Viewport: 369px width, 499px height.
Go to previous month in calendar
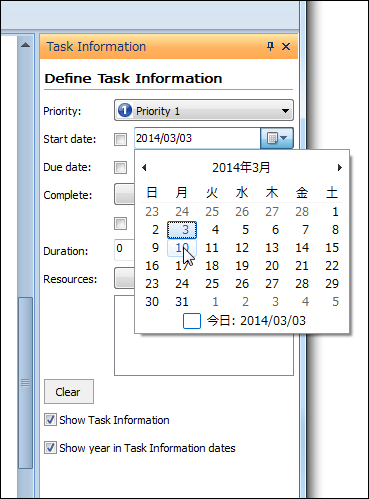(x=144, y=167)
